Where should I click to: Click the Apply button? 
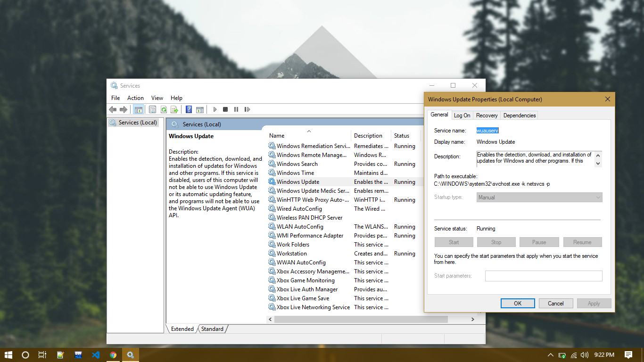tap(594, 304)
